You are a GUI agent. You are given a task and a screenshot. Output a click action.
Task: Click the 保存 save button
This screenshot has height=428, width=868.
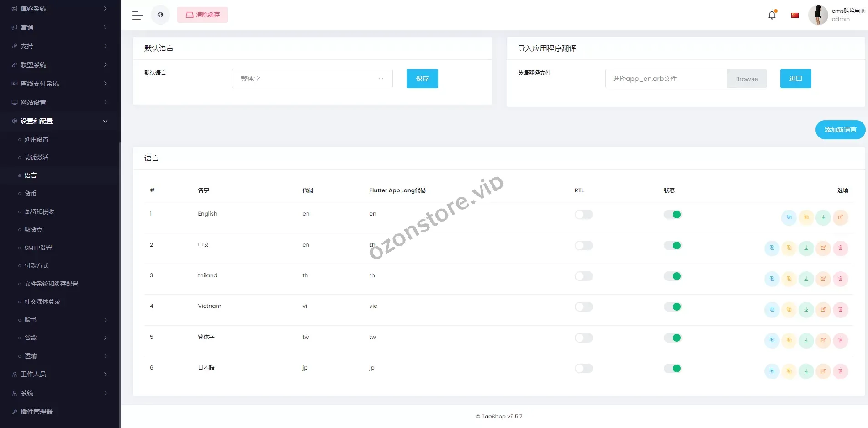coord(422,79)
